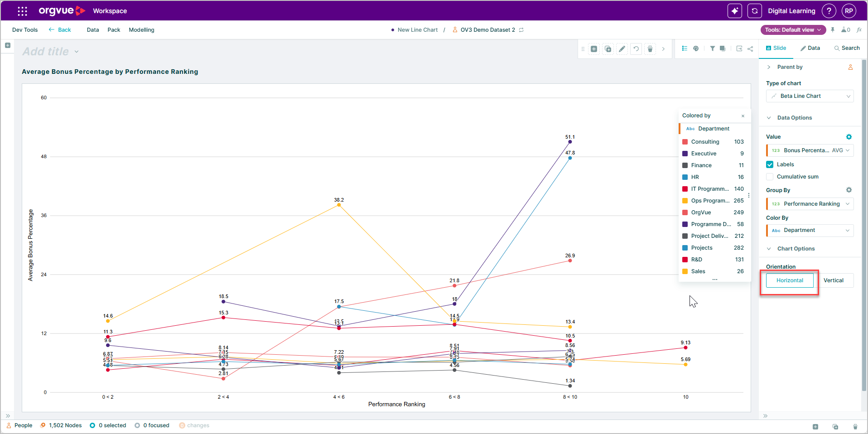Show the list view legend icon
Screen dimensions: 868x434
pos(685,48)
